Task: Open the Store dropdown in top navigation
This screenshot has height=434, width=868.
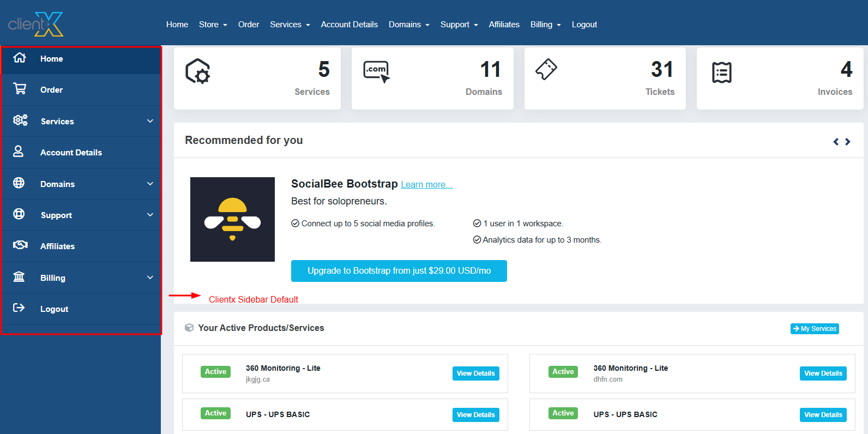Action: [213, 25]
